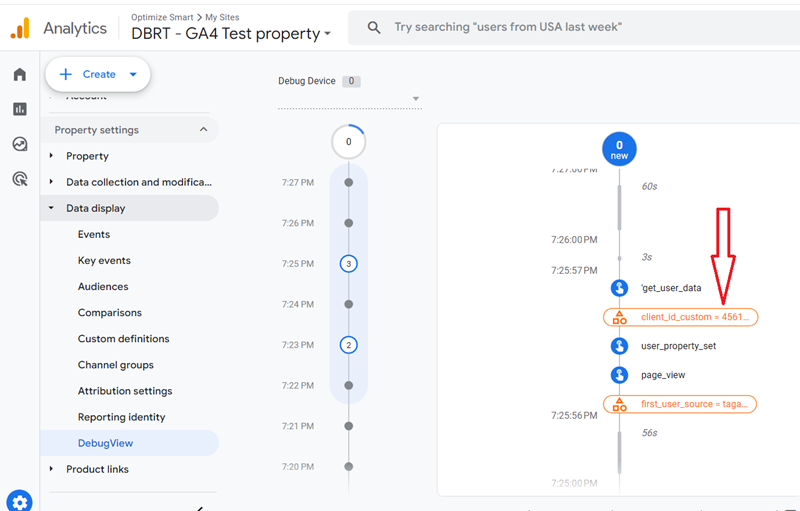Select the 7:22 PM minute marker
This screenshot has width=800, height=511.
(348, 385)
